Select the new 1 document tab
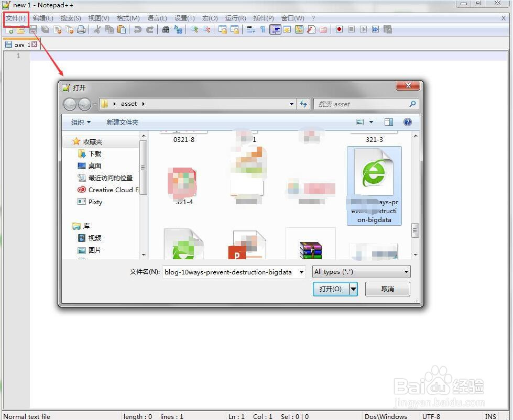The image size is (513, 420). [x=20, y=44]
